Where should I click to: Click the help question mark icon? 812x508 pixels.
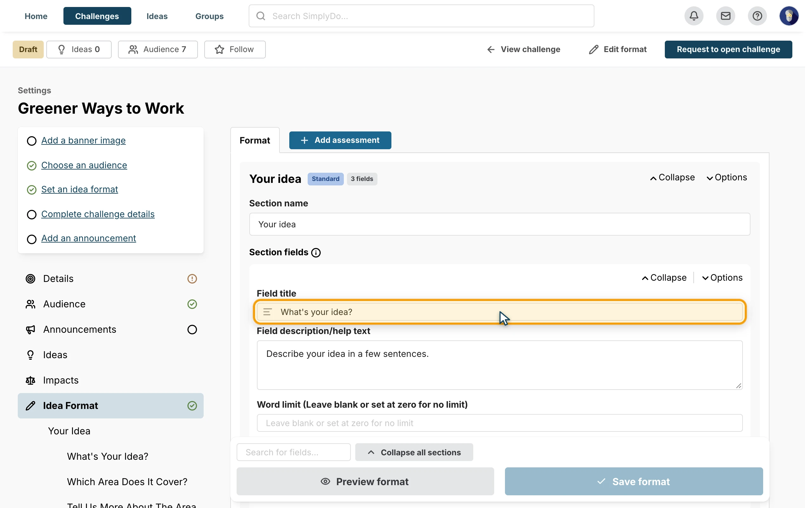757,16
